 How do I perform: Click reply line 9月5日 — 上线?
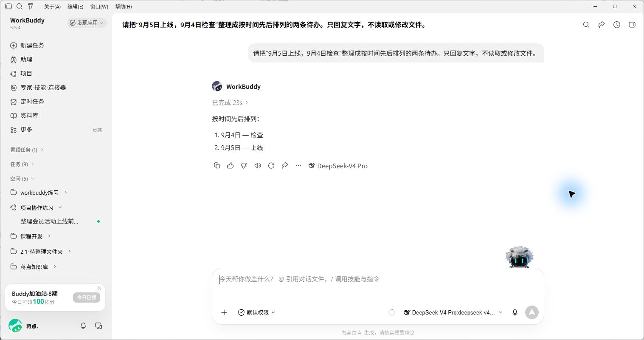[242, 147]
